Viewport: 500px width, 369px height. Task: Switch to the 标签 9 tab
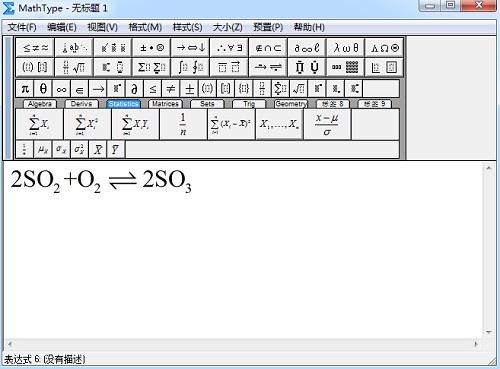(374, 104)
